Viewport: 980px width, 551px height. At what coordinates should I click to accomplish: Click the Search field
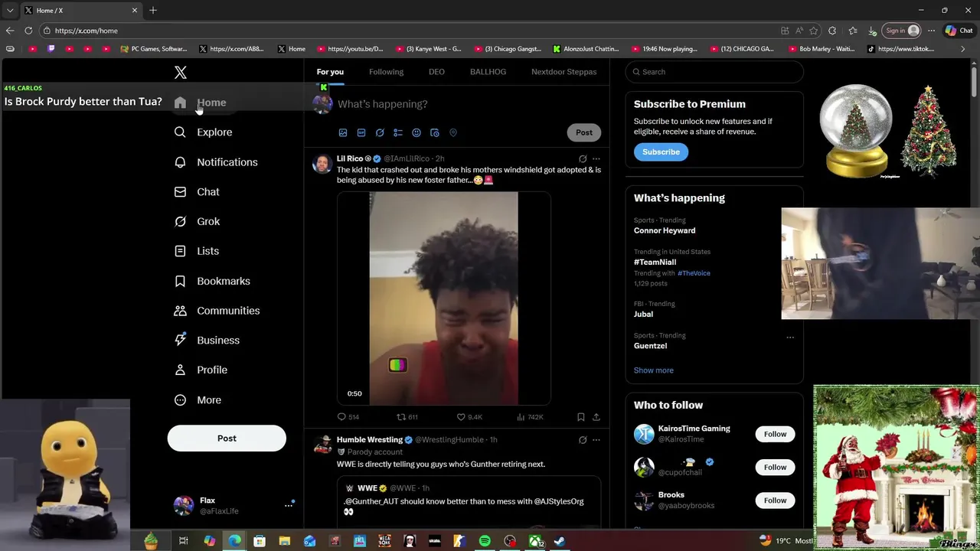[x=714, y=72]
